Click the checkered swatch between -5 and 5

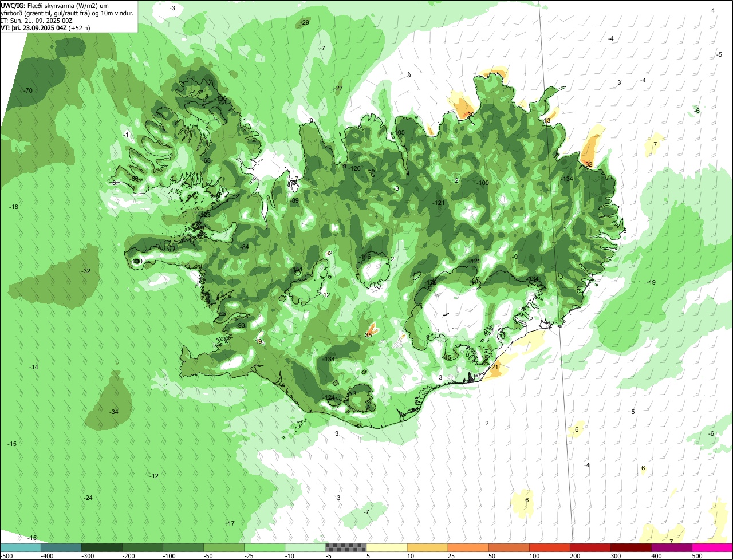coord(346,547)
